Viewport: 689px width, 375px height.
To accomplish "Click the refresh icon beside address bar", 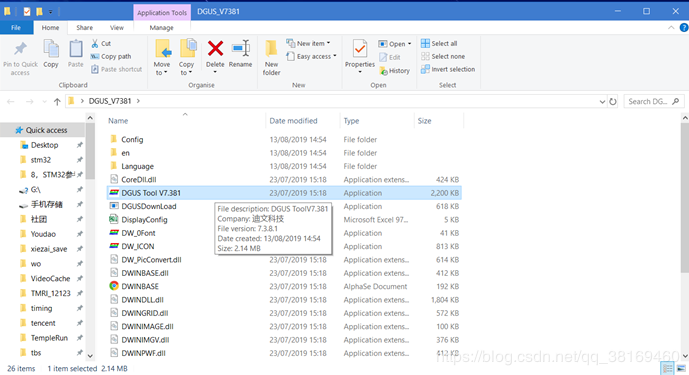I will tap(613, 102).
